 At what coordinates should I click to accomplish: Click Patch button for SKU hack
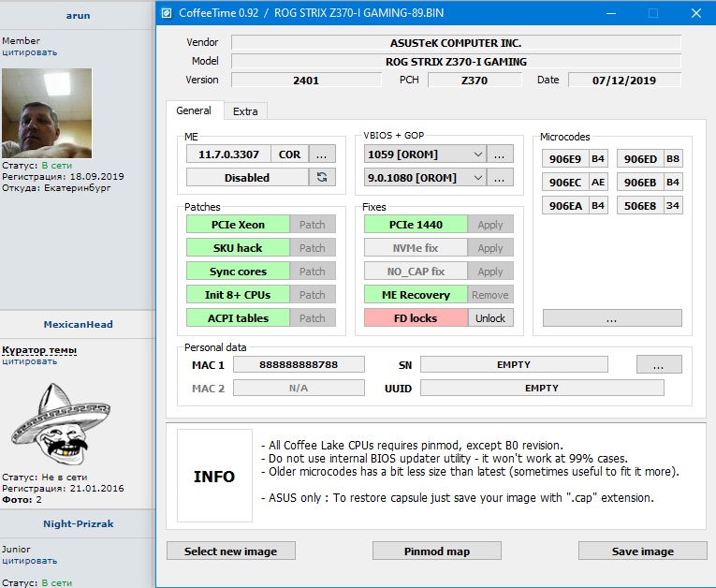(x=313, y=248)
